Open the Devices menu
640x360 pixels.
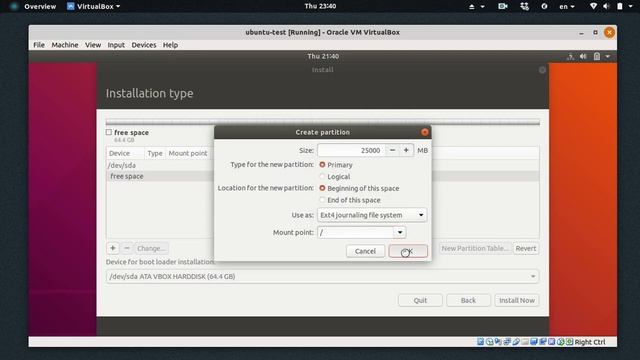coord(144,45)
